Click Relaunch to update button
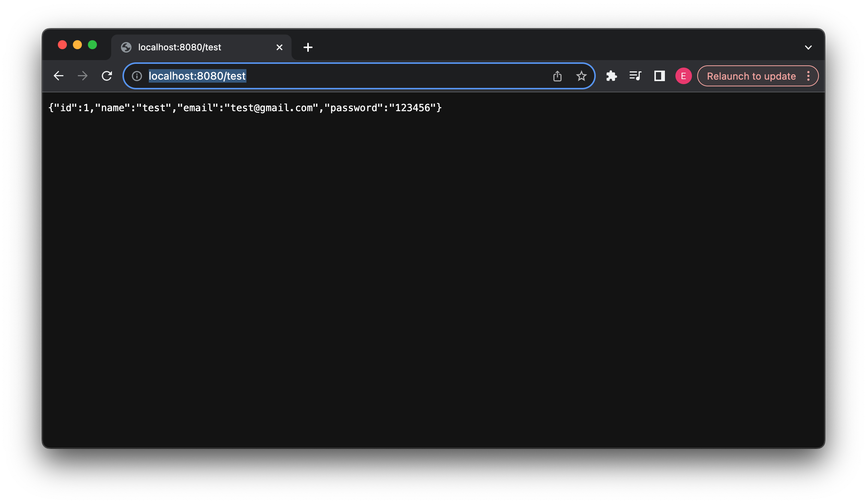The image size is (867, 504). 751,76
